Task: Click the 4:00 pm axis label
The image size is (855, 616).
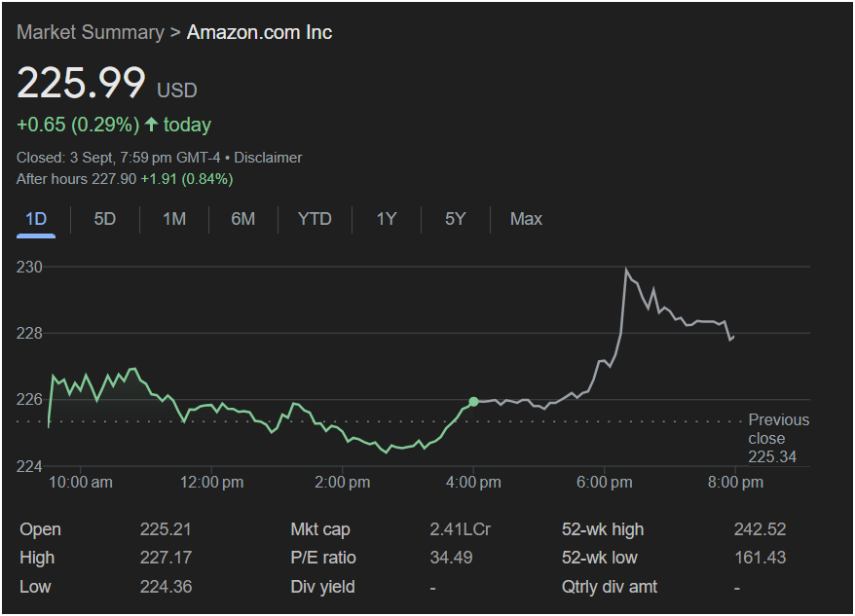Action: (473, 483)
